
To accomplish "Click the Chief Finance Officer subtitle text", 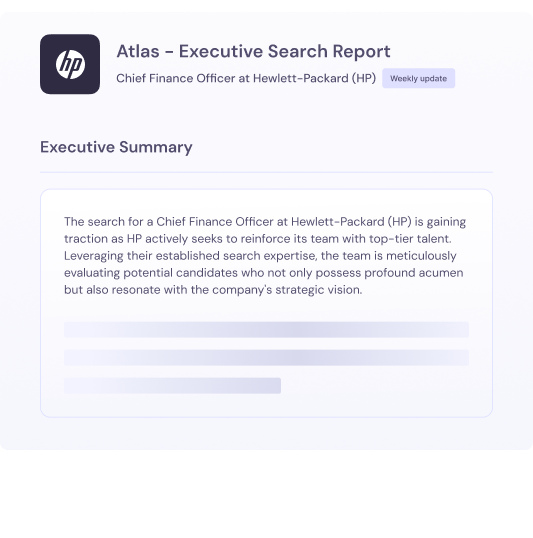I will click(246, 78).
